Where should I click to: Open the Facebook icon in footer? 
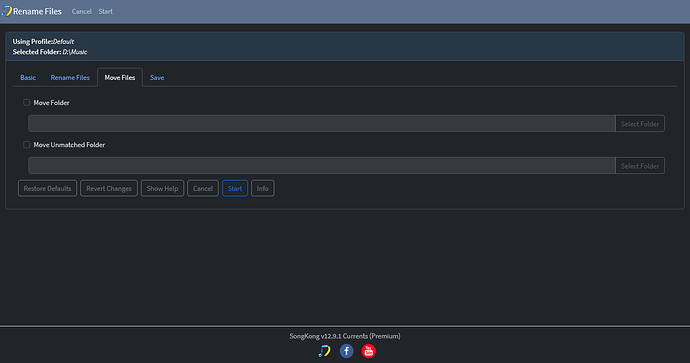point(346,351)
